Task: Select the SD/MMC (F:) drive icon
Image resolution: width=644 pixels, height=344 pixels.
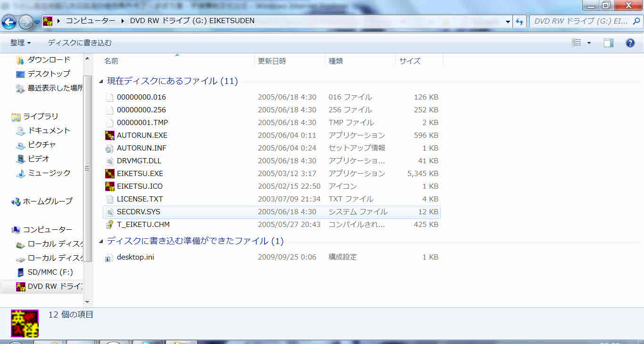Action: (20, 272)
